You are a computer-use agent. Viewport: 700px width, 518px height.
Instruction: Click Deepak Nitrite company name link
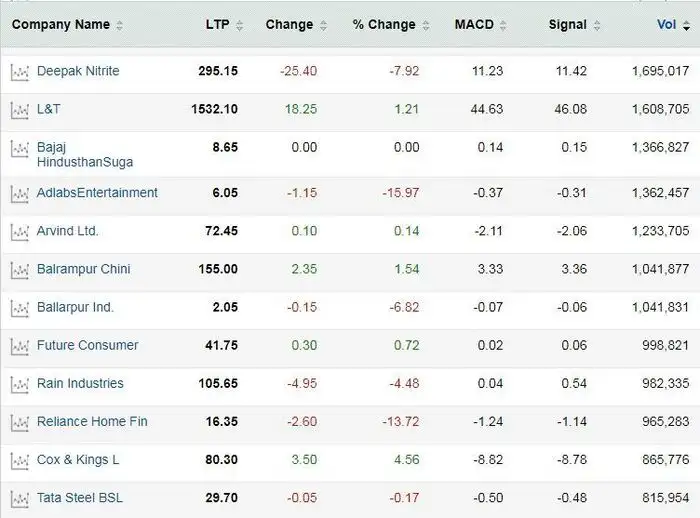(78, 71)
